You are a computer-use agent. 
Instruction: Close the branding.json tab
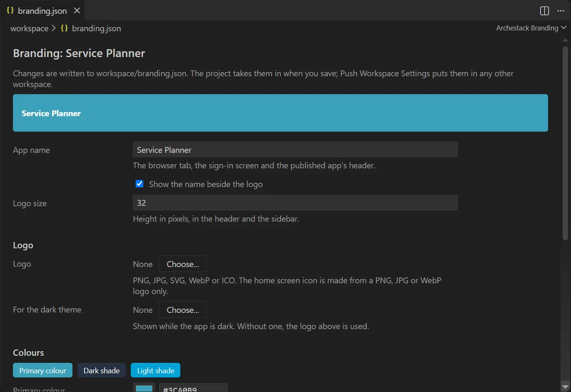pos(77,11)
